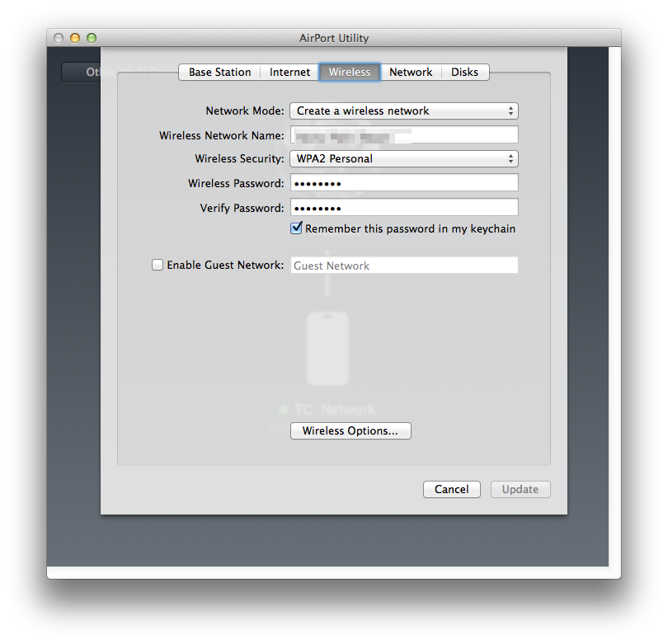
Task: Click the Verify Password field
Action: 404,208
